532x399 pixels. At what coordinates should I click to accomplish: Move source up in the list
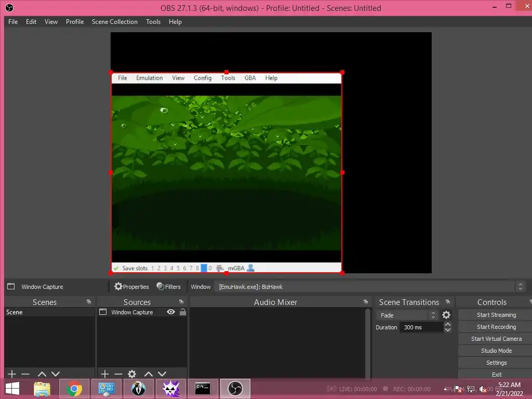tap(148, 374)
